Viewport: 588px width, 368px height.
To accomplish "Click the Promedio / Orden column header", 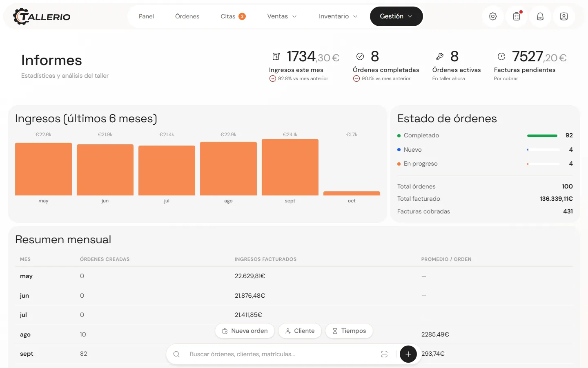I will (x=446, y=259).
